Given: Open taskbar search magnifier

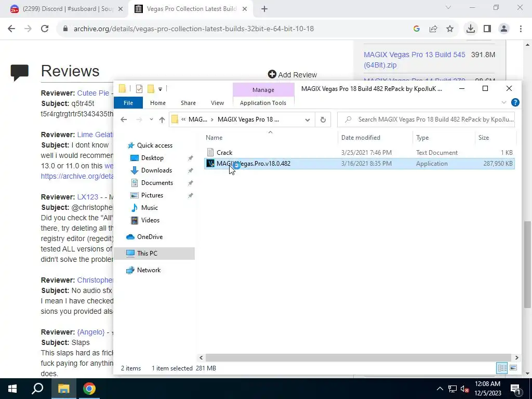Looking at the screenshot, I should tap(37, 389).
